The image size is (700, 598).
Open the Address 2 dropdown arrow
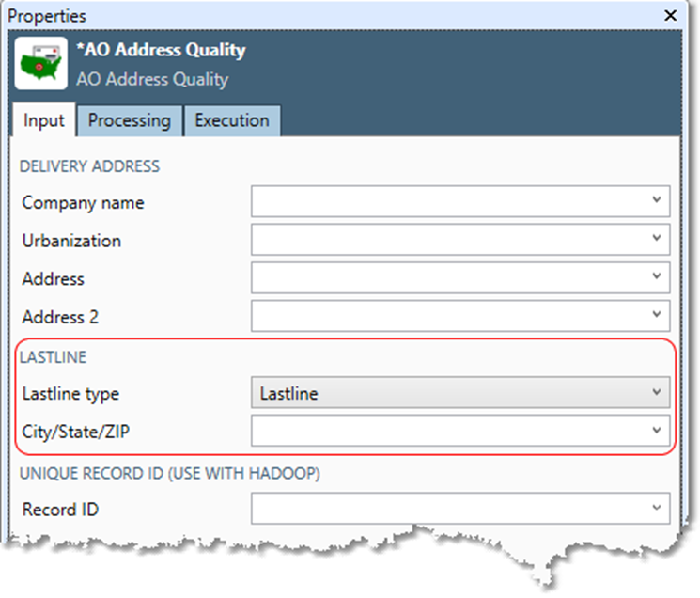point(657,317)
